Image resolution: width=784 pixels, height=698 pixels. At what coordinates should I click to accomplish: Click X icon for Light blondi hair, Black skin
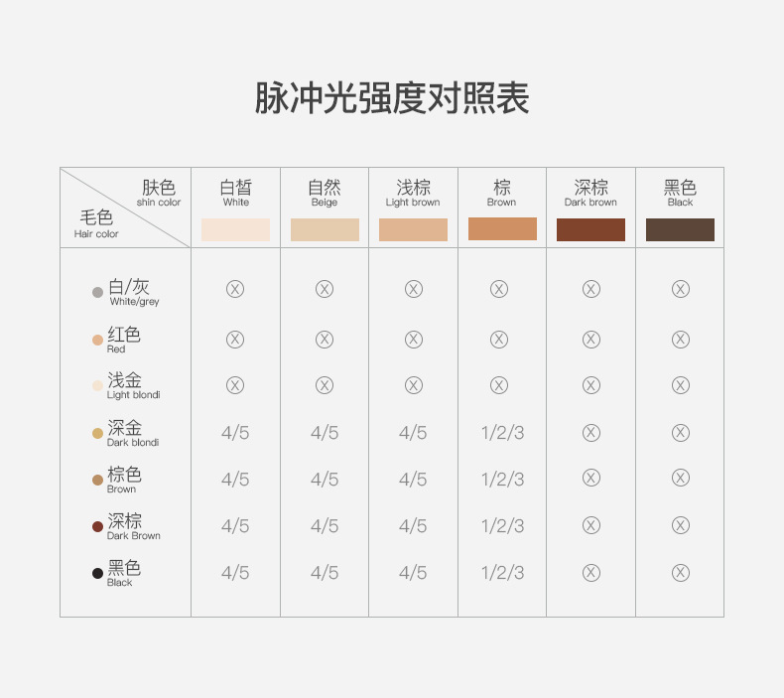[x=681, y=385]
